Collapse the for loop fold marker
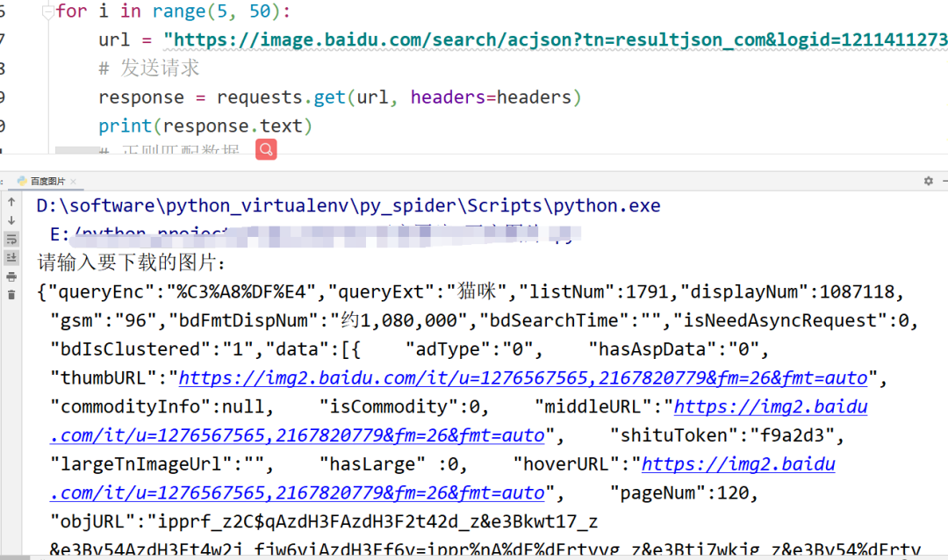 point(48,11)
